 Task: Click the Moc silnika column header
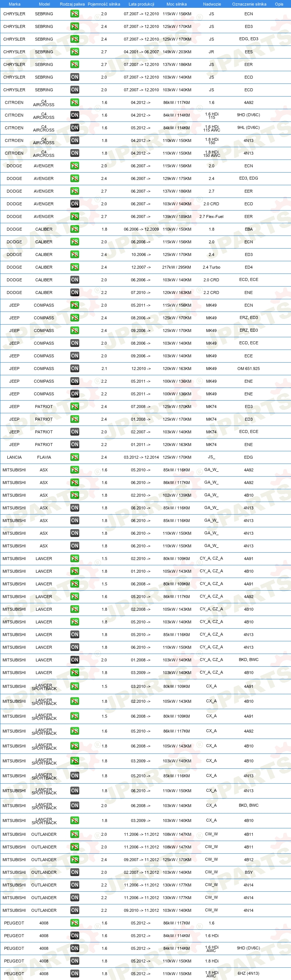177,4
